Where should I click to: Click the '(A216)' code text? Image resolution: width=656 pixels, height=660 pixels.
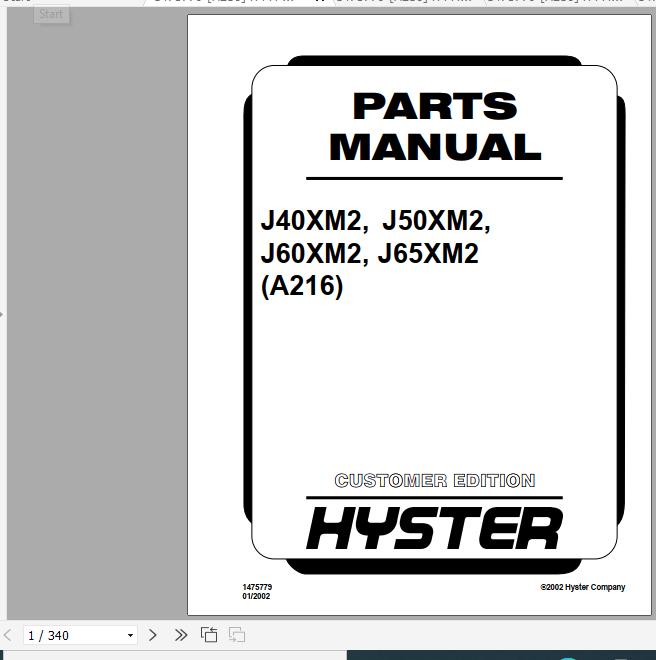pos(302,286)
